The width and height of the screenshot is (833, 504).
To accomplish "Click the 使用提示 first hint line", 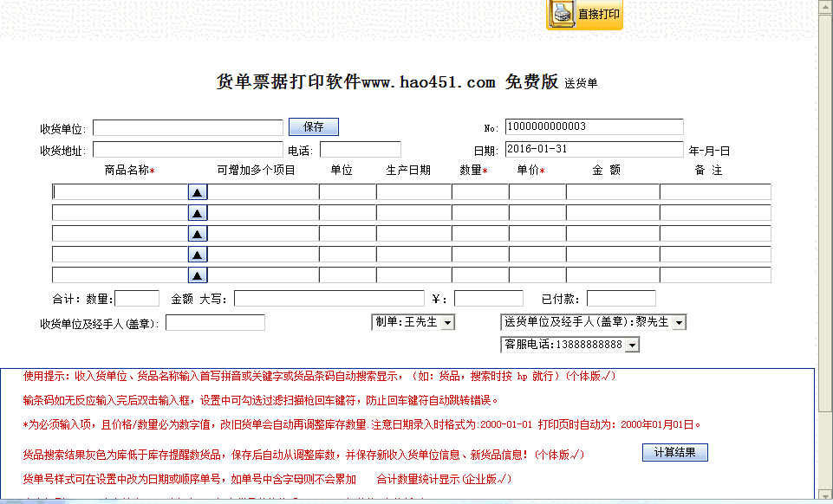I will click(x=319, y=376).
